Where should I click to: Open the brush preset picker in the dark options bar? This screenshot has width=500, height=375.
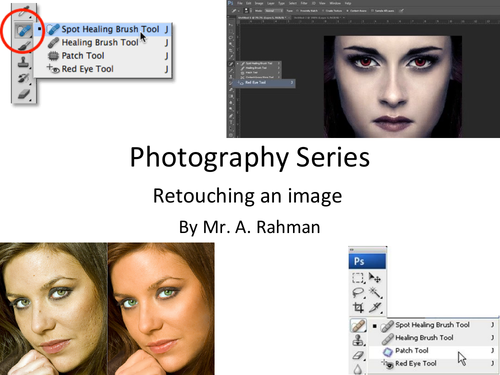point(248,11)
